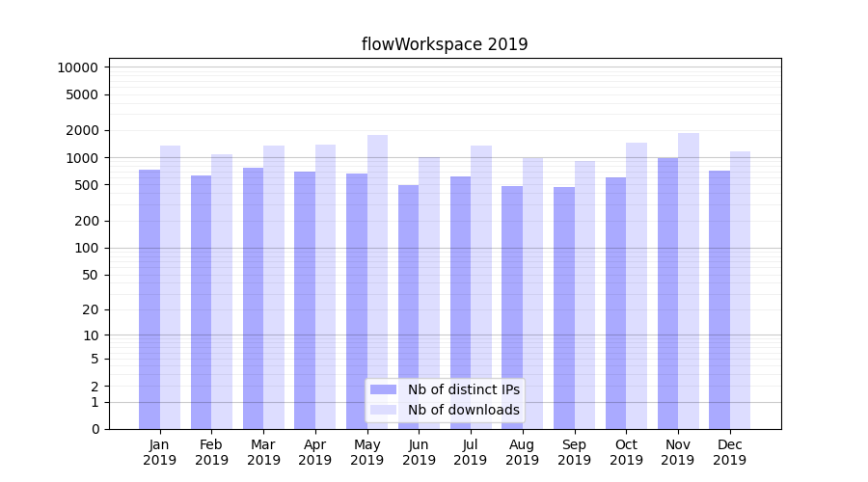
Task: Click the Dec 2019 x-axis label
Action: click(x=729, y=452)
